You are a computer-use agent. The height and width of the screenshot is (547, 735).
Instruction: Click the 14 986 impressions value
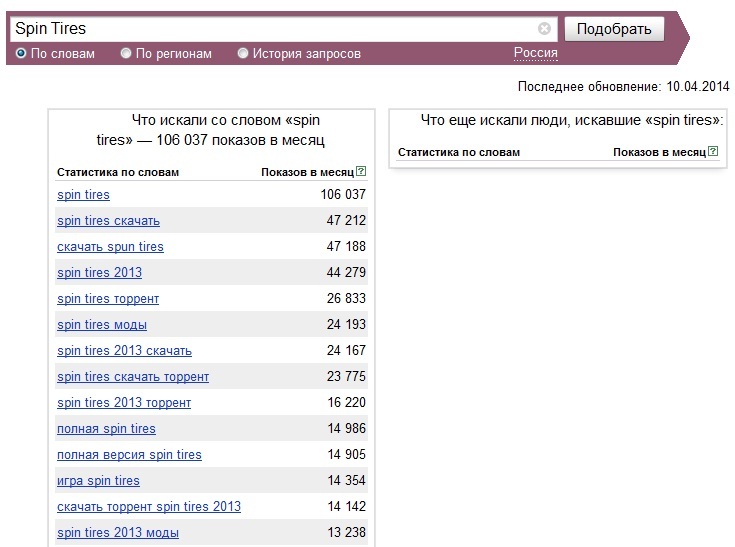tap(346, 428)
